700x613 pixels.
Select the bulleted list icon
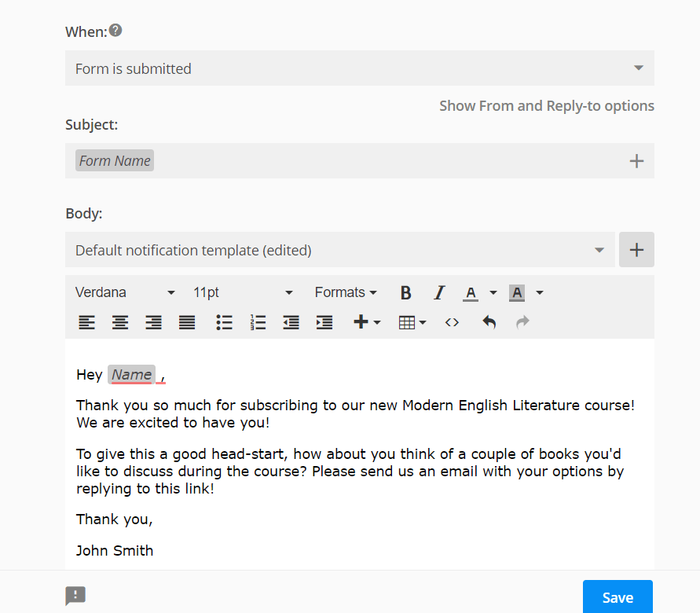(224, 322)
